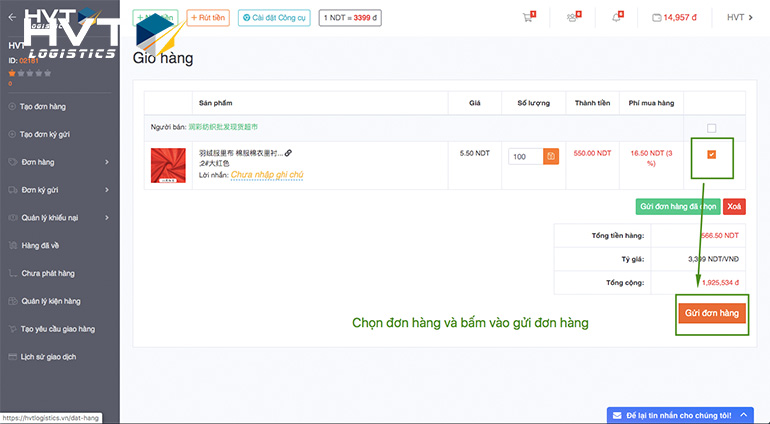Expand the HVT user menu

point(740,18)
